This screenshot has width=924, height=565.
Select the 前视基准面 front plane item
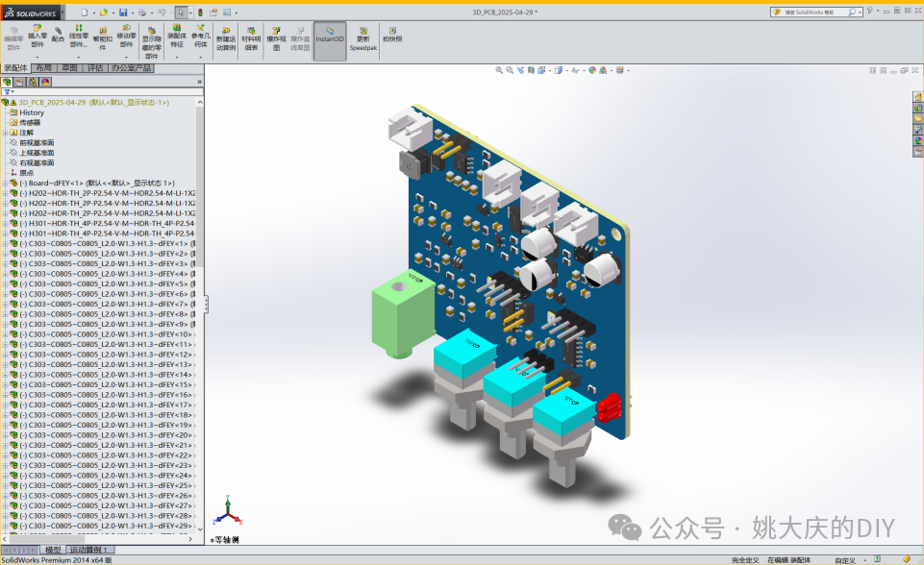(x=37, y=142)
